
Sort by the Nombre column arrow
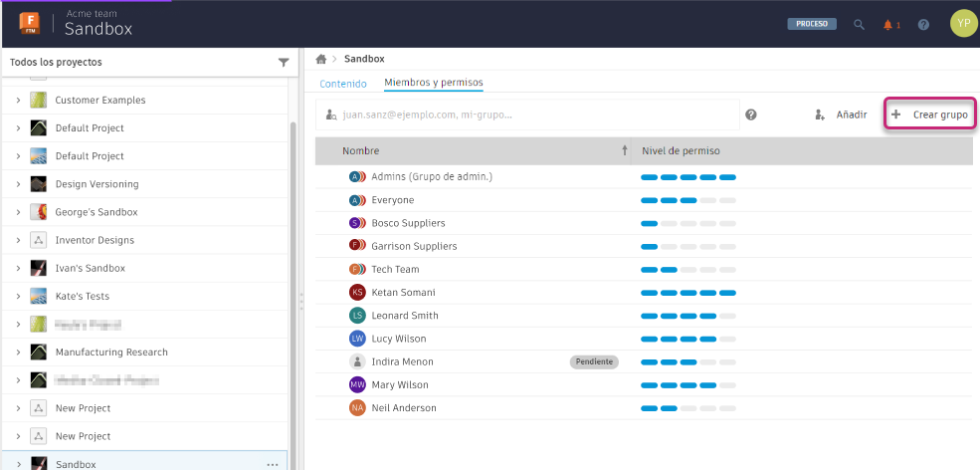[624, 150]
